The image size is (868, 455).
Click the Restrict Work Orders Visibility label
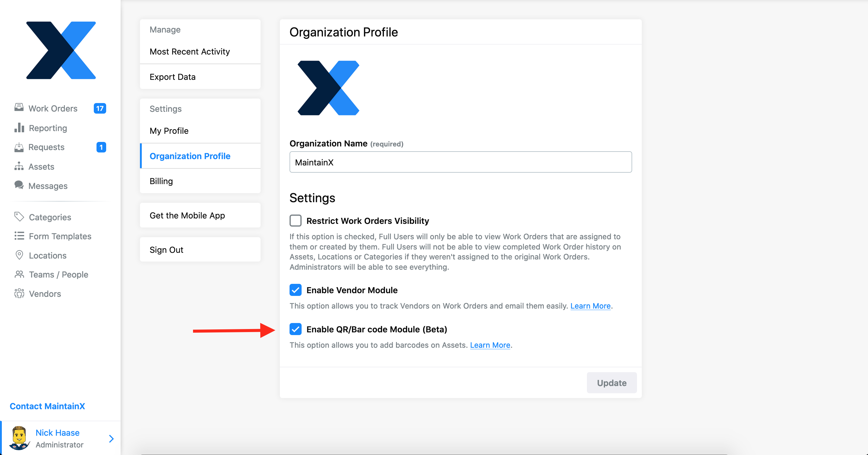pyautogui.click(x=368, y=221)
